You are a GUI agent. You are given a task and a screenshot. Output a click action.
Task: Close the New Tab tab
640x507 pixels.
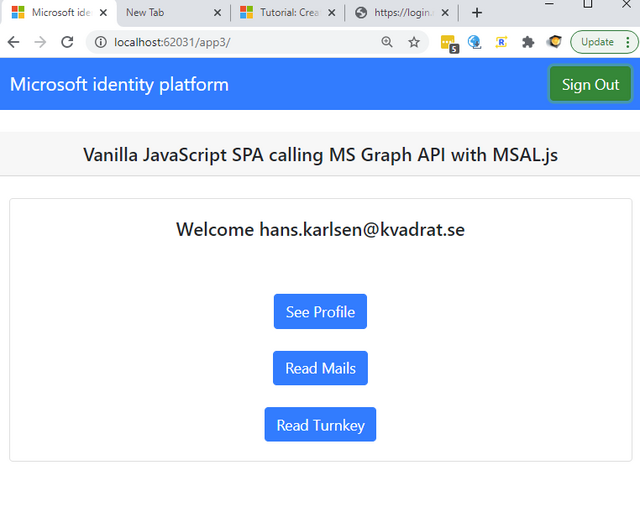[217, 13]
